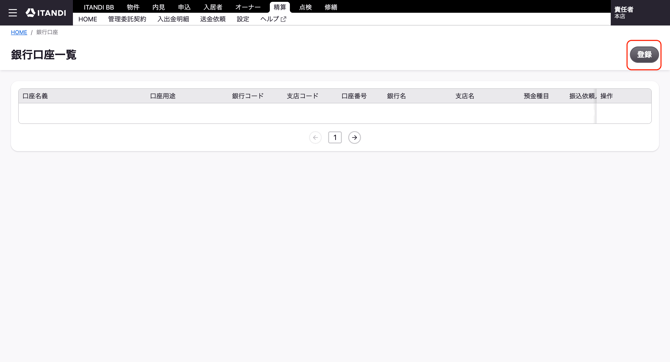Open the hamburger menu icon

click(x=13, y=13)
